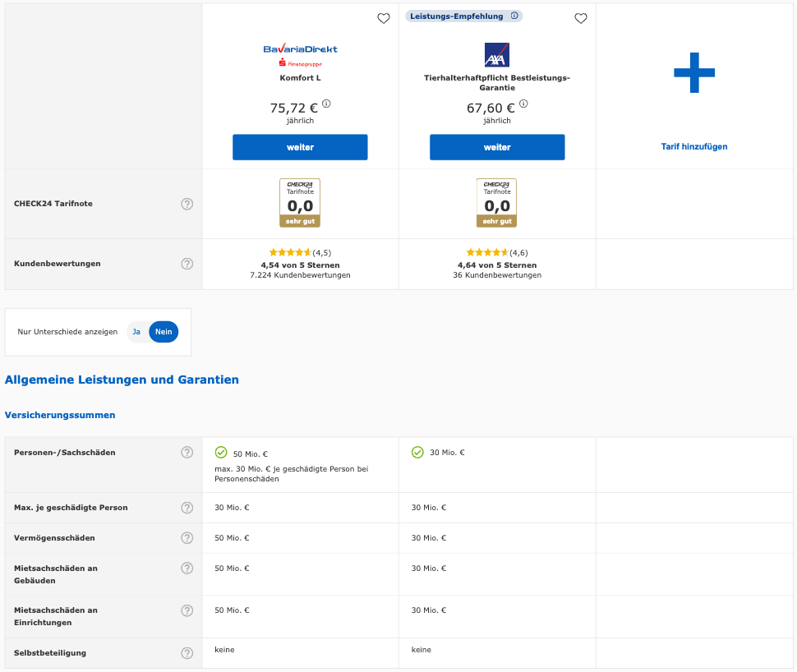Select 'Nein' on differences toggle
The height and width of the screenshot is (672, 797).
click(164, 332)
